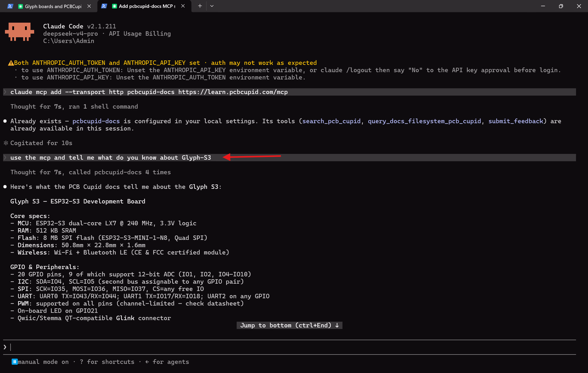
Task: Click the submit_feedback tool name
Action: point(516,121)
